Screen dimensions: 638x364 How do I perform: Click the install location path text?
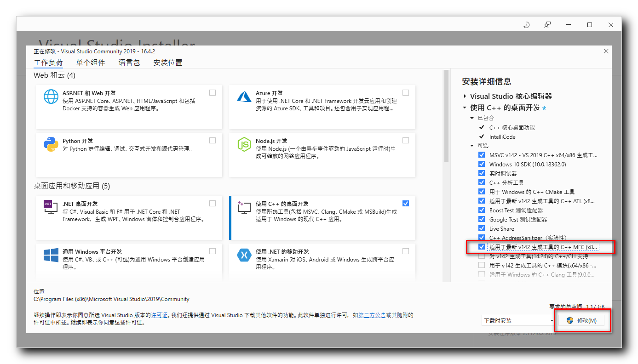point(111,299)
